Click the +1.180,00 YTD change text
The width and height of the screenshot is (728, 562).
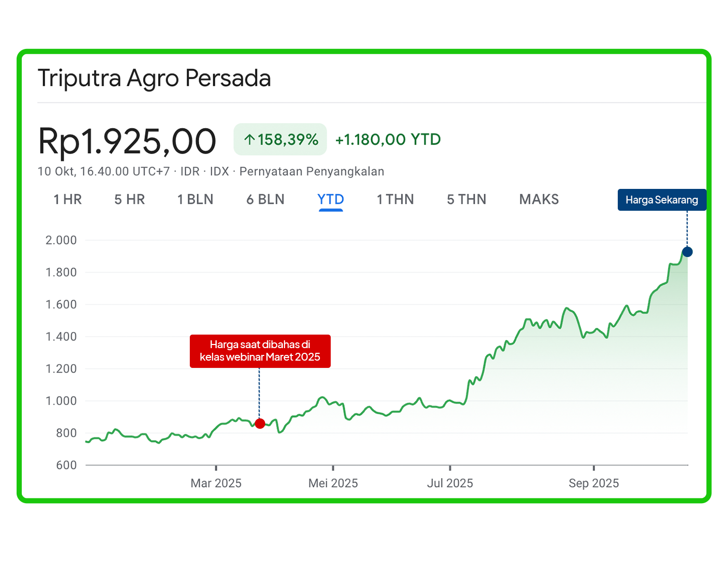[388, 139]
